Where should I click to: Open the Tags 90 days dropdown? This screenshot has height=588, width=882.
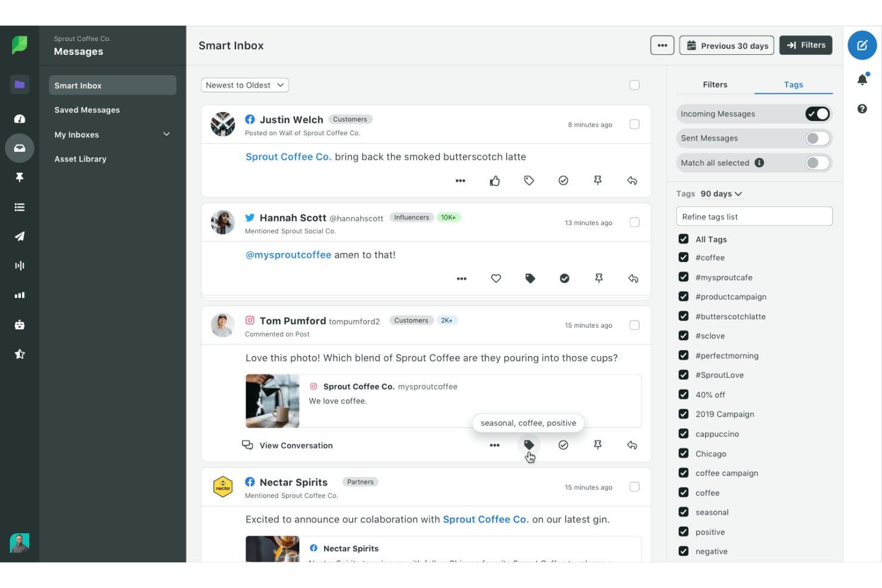point(720,194)
